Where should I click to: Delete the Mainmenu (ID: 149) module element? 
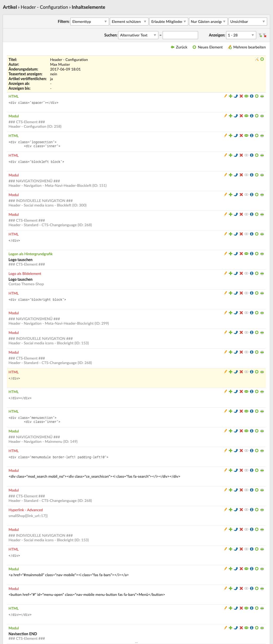pos(241,431)
